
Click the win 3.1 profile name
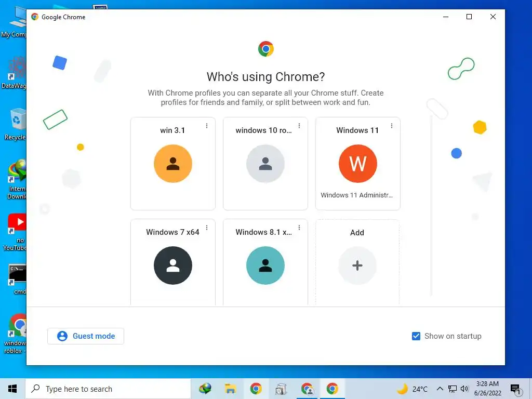(x=172, y=130)
